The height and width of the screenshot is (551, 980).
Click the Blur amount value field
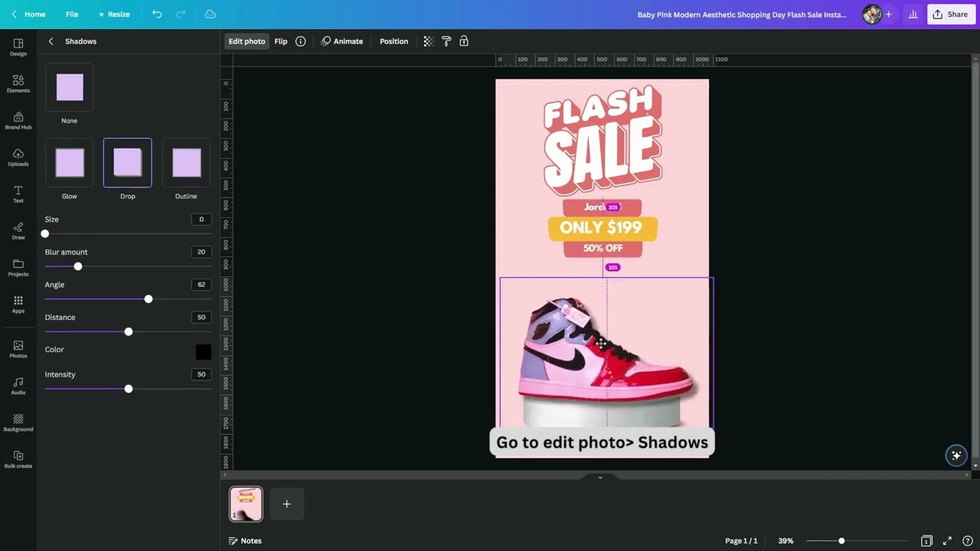tap(201, 252)
